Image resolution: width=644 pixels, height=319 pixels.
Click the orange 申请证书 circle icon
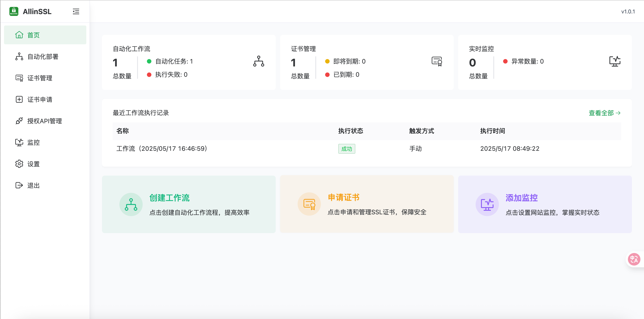click(x=309, y=204)
